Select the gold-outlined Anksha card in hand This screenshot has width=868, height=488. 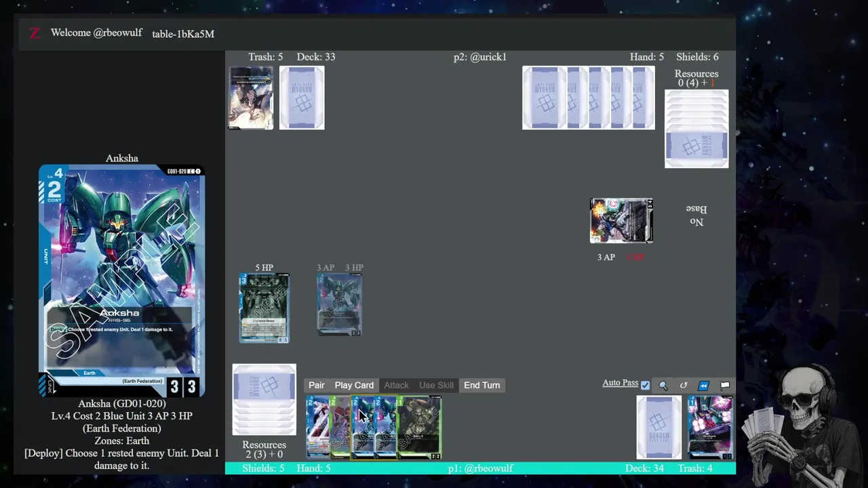tap(362, 428)
